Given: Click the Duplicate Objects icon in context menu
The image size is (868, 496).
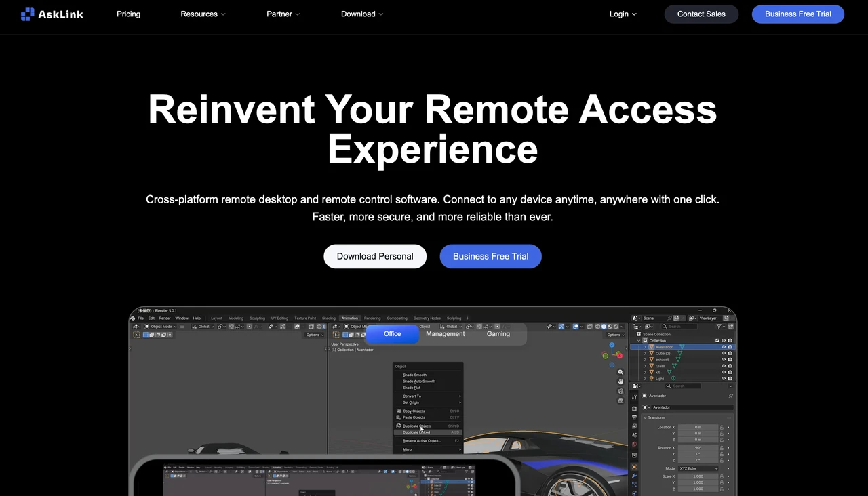Looking at the screenshot, I should coord(399,426).
